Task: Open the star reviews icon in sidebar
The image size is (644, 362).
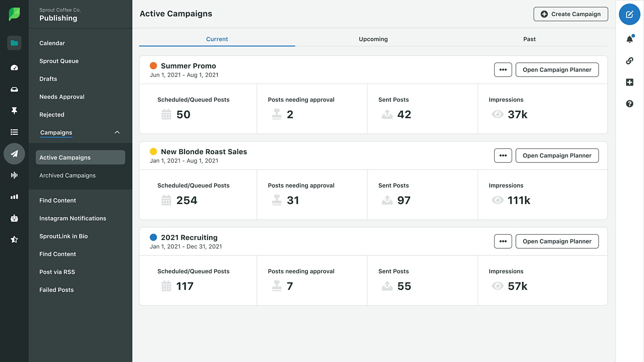Action: pyautogui.click(x=14, y=239)
